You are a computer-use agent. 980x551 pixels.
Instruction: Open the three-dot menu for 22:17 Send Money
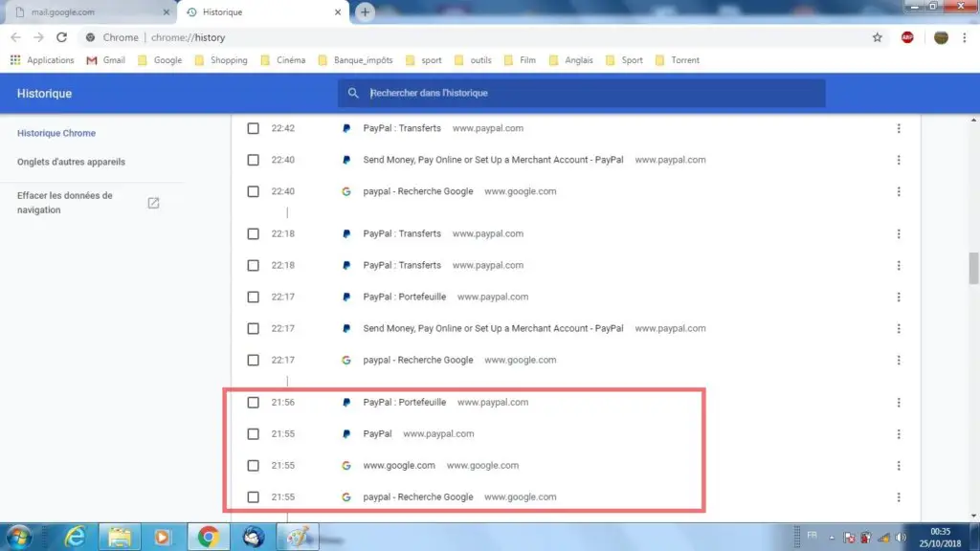point(899,329)
